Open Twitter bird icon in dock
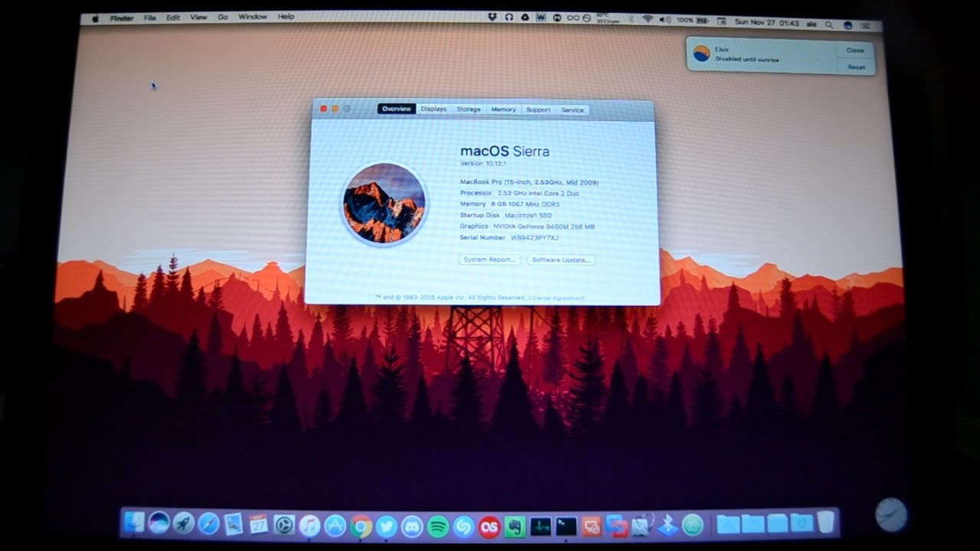The image size is (980, 551). 387,526
